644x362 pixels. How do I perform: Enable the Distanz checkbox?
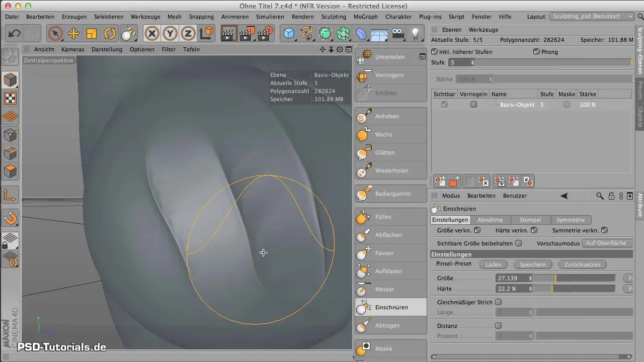(x=499, y=325)
